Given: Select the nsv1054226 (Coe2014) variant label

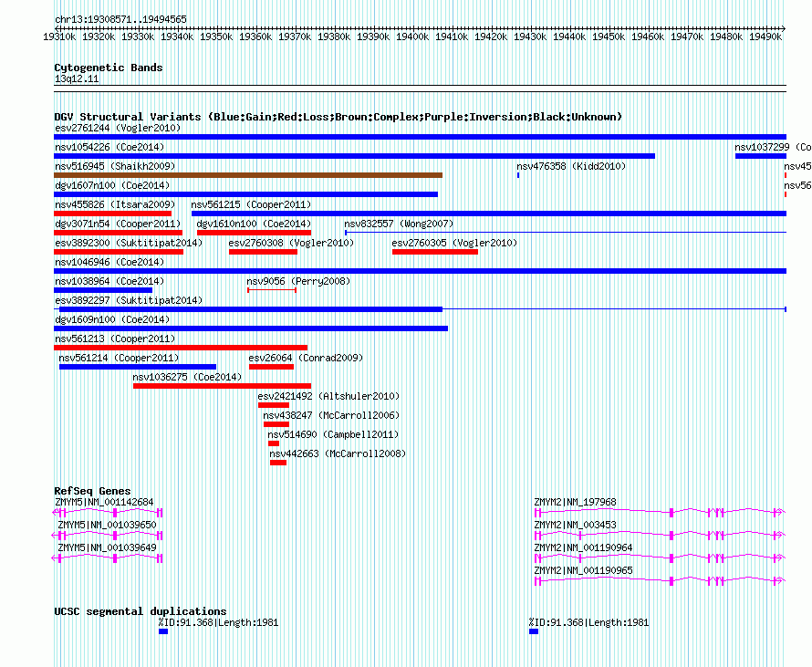Looking at the screenshot, I should [x=109, y=147].
